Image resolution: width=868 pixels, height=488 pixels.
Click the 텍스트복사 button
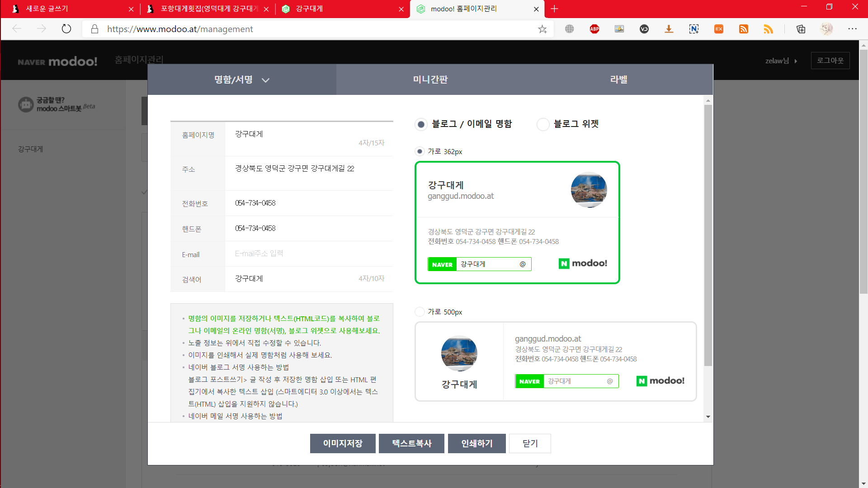(411, 443)
